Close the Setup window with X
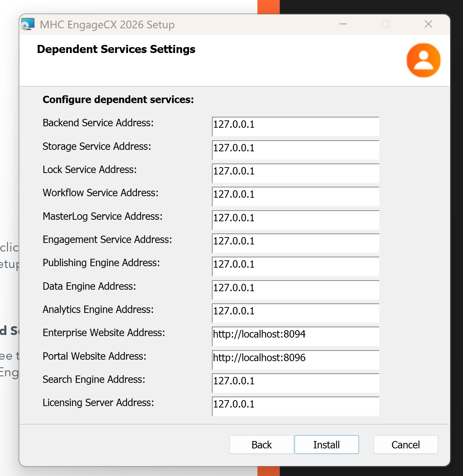 click(x=428, y=24)
